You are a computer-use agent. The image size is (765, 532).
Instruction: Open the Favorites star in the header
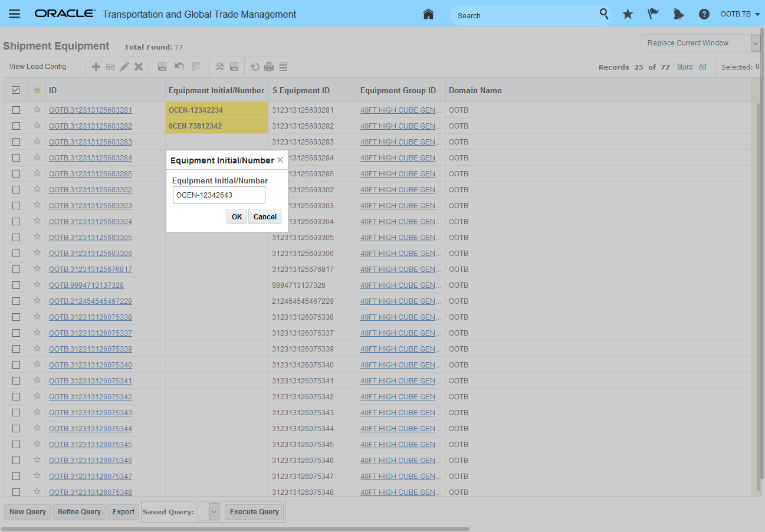click(628, 14)
